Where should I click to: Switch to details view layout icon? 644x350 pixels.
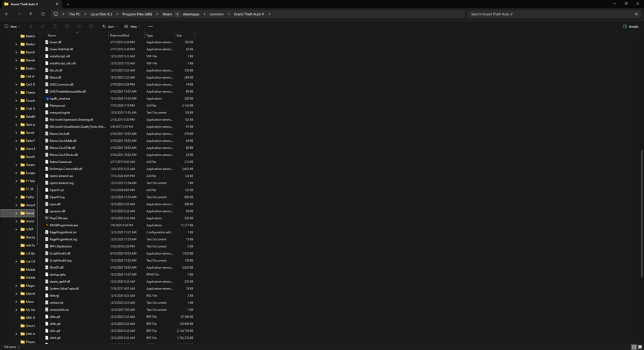(634, 347)
